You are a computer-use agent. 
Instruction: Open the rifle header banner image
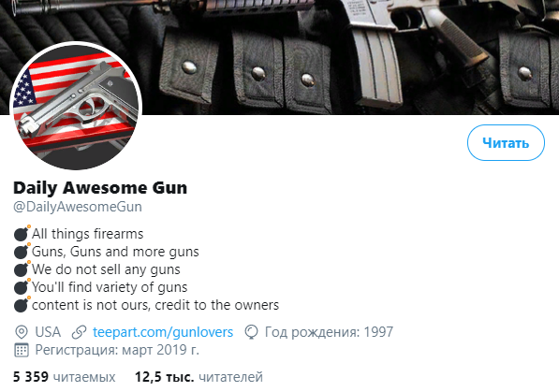pyautogui.click(x=279, y=57)
